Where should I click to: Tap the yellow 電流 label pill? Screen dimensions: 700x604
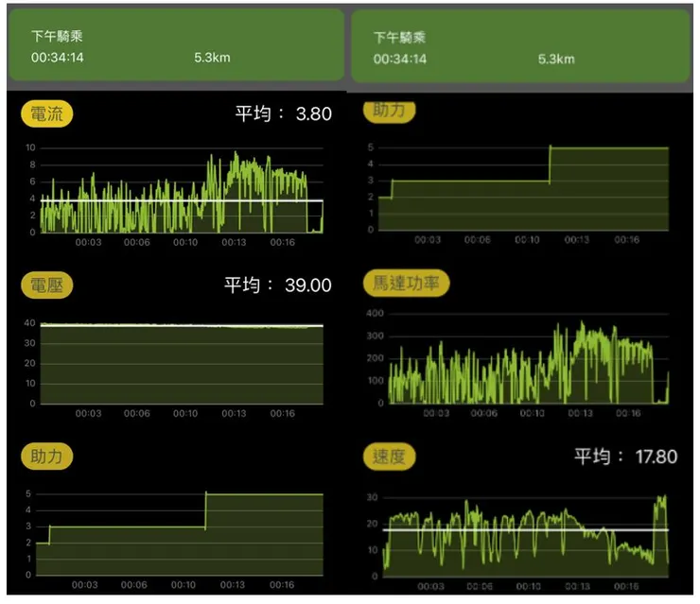[x=47, y=114]
